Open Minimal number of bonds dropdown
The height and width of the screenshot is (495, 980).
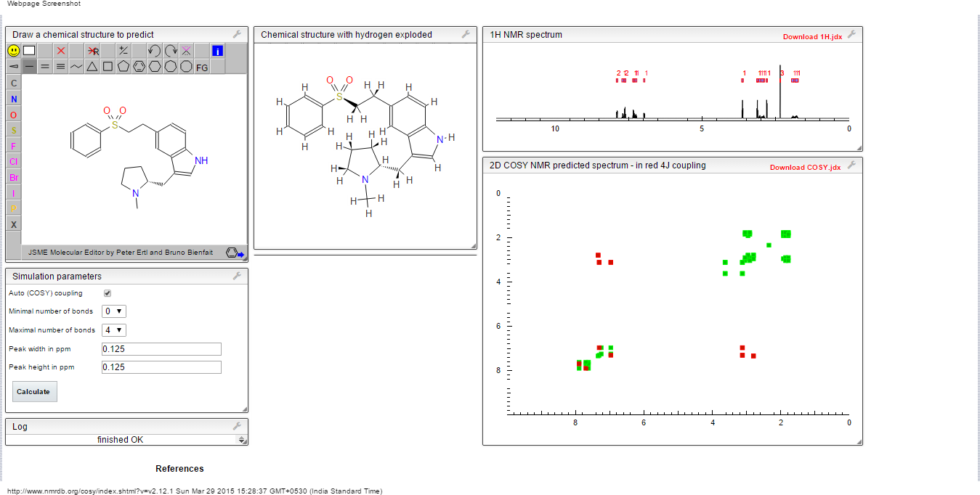click(x=114, y=311)
